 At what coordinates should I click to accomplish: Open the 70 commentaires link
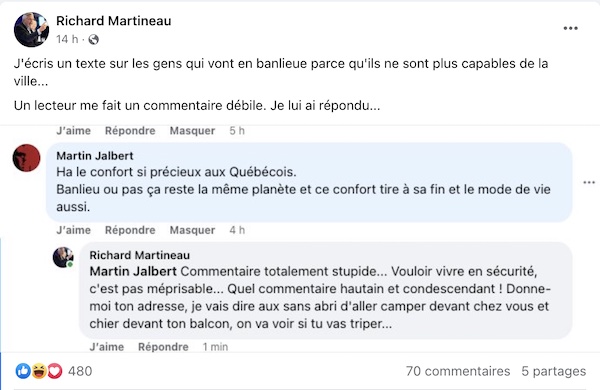coord(458,371)
